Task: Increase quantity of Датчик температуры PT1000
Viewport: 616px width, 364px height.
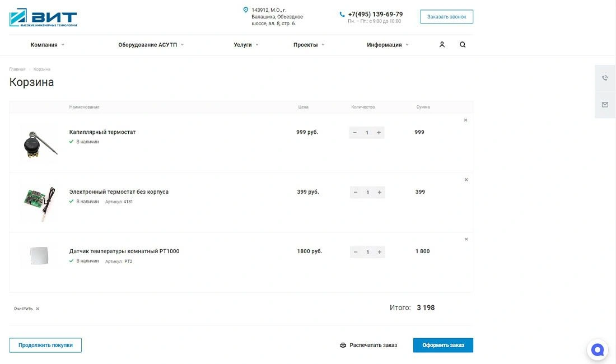Action: pos(380,252)
